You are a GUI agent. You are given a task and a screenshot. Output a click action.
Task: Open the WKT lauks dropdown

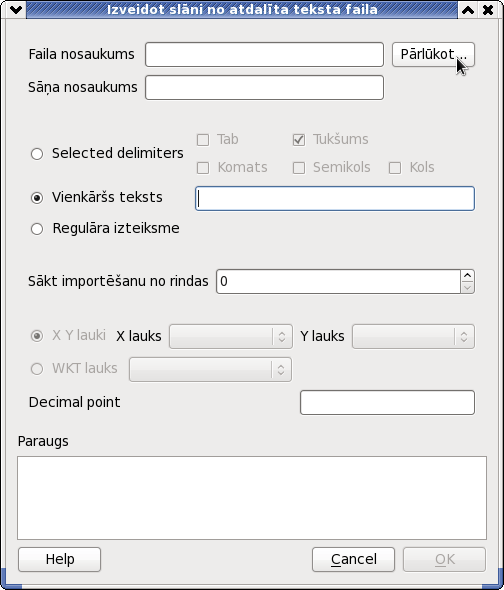(x=210, y=370)
